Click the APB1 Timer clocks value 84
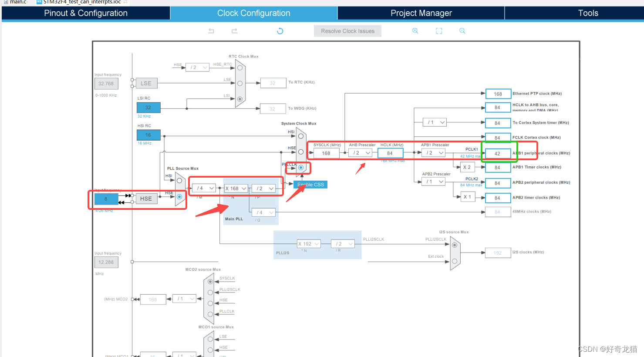This screenshot has height=357, width=644. click(x=498, y=168)
